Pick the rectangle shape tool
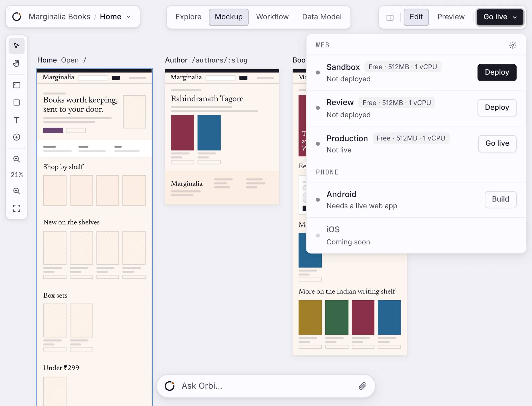The height and width of the screenshot is (406, 532). pyautogui.click(x=17, y=103)
